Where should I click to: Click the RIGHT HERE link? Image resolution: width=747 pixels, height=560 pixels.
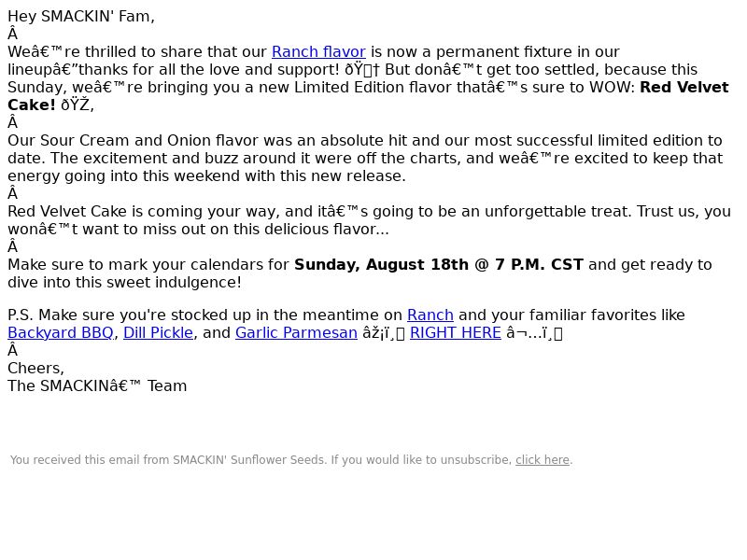[456, 333]
